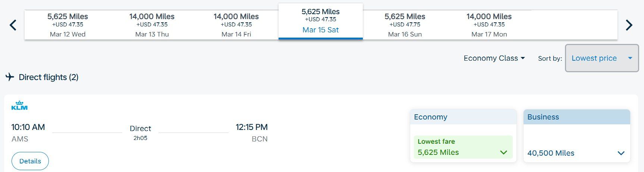Click the Direct flights (2) heading
644x172 pixels.
tap(48, 77)
